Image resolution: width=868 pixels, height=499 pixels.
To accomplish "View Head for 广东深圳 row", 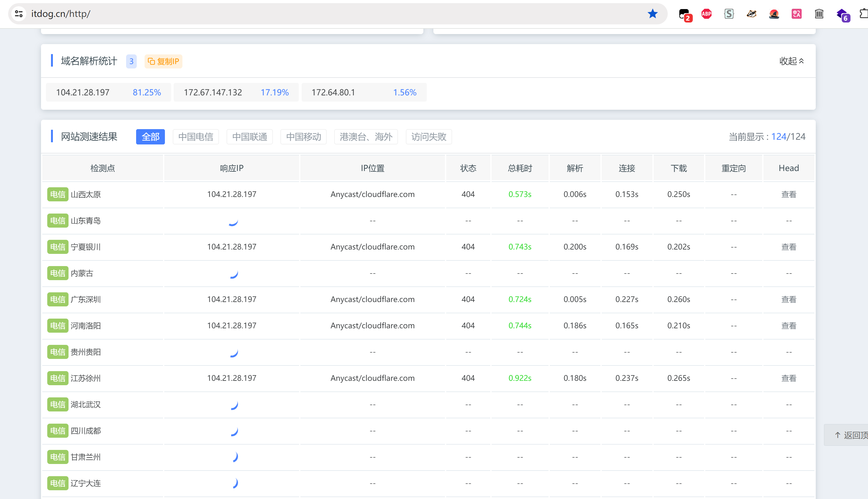I will coord(789,299).
